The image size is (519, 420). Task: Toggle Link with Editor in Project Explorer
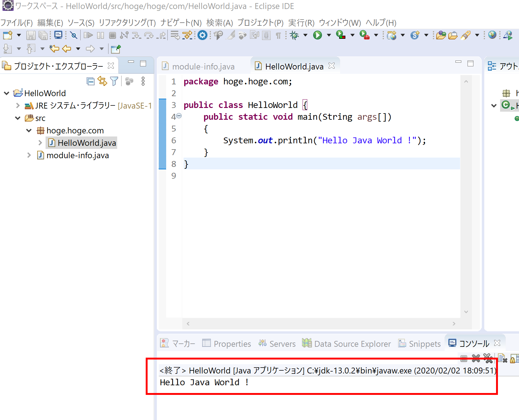click(102, 81)
